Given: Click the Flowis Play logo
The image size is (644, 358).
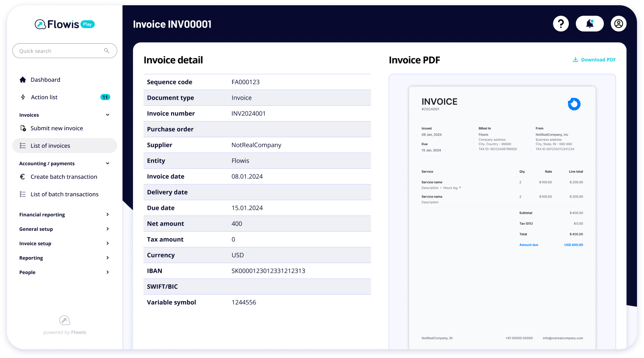Looking at the screenshot, I should pos(65,24).
